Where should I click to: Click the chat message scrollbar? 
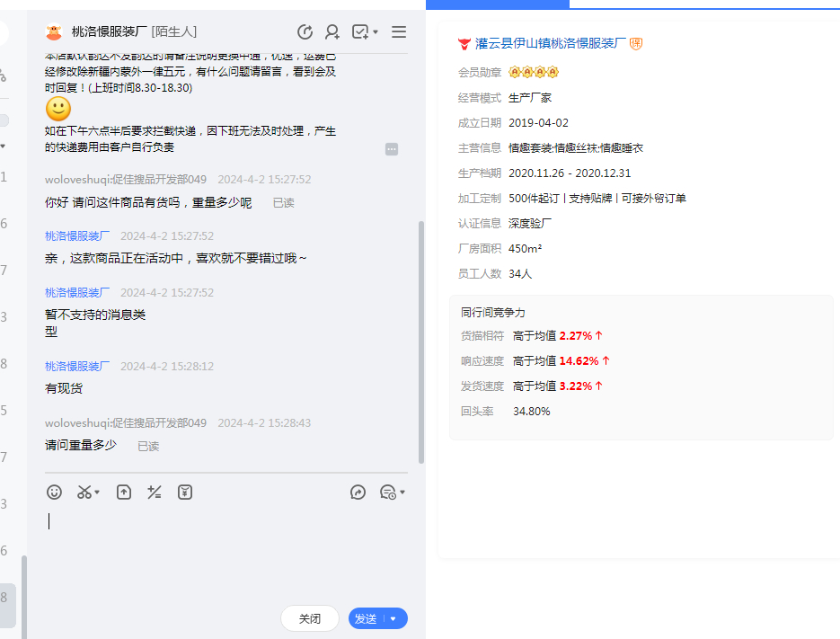421,342
